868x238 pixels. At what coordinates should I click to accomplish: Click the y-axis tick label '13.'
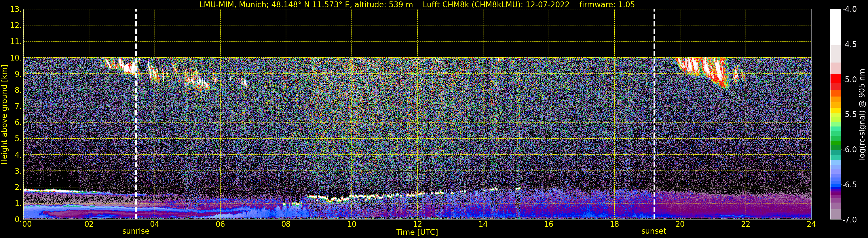(16, 10)
